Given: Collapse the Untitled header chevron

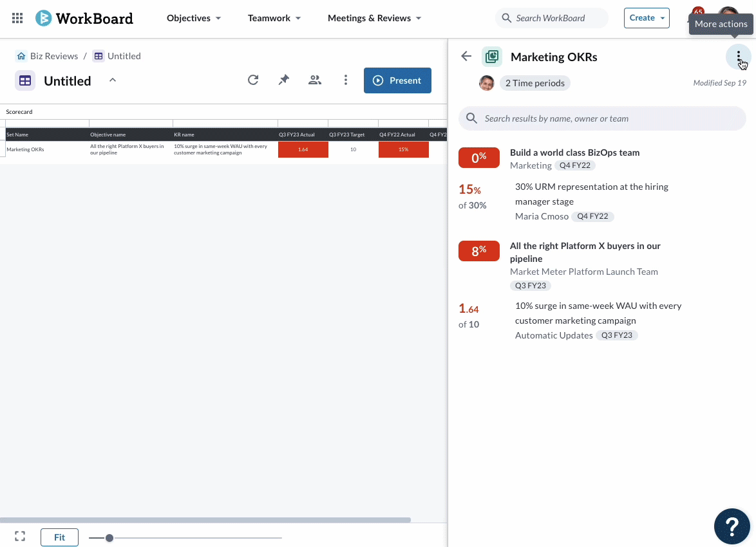Looking at the screenshot, I should click(112, 80).
